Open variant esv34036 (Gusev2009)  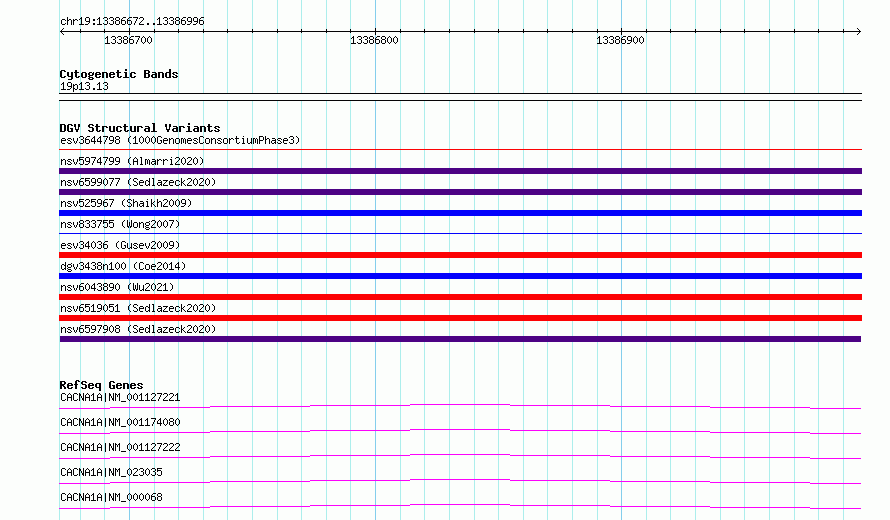pyautogui.click(x=120, y=245)
